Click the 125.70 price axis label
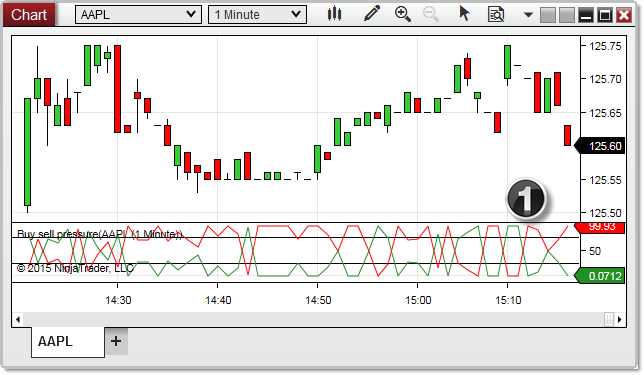 coord(605,79)
